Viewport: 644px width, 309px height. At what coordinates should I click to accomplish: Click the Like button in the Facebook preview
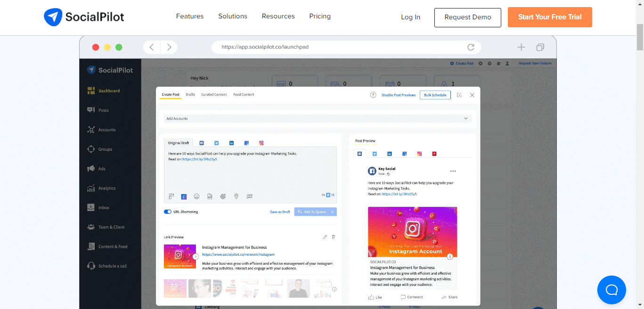(375, 297)
